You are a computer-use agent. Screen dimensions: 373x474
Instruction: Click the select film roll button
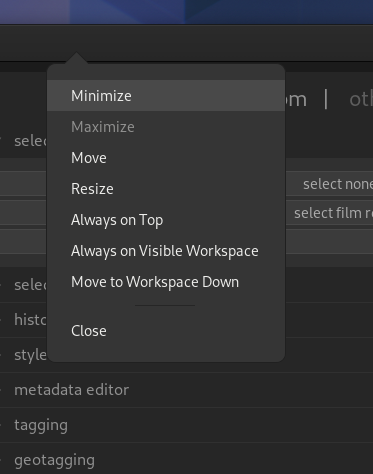329,213
